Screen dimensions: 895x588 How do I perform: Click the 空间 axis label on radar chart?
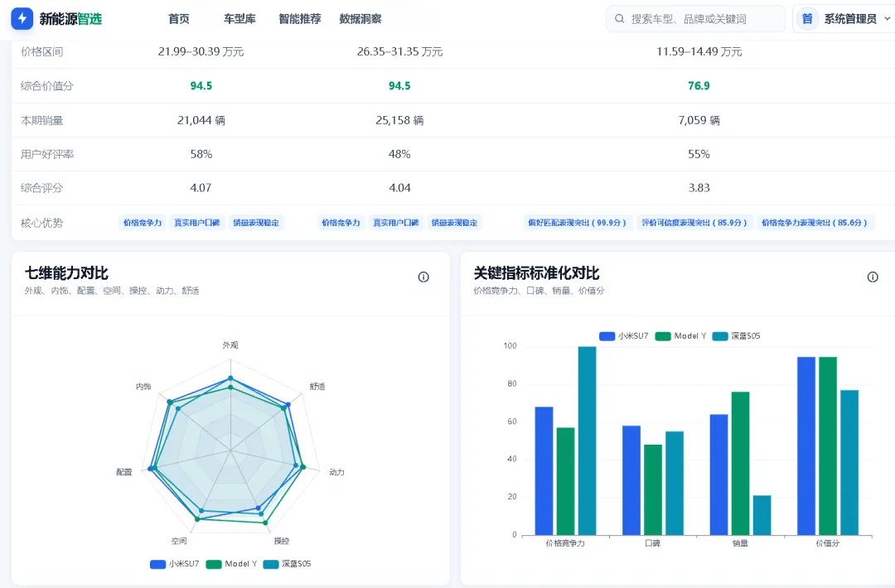point(179,541)
